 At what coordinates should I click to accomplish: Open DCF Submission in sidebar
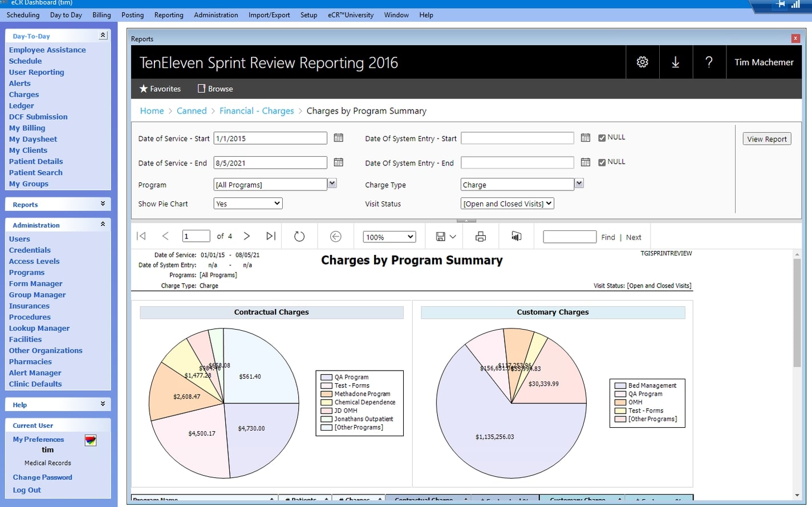pos(38,116)
